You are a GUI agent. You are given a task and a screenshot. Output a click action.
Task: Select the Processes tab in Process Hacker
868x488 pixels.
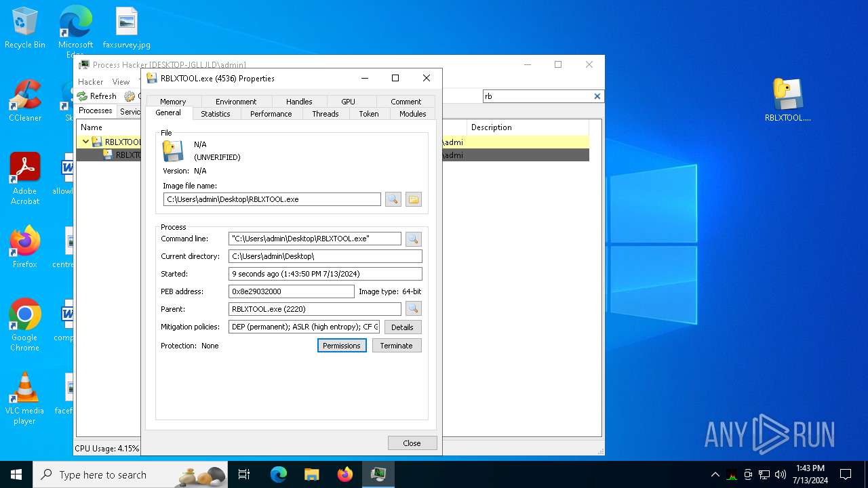pyautogui.click(x=96, y=110)
